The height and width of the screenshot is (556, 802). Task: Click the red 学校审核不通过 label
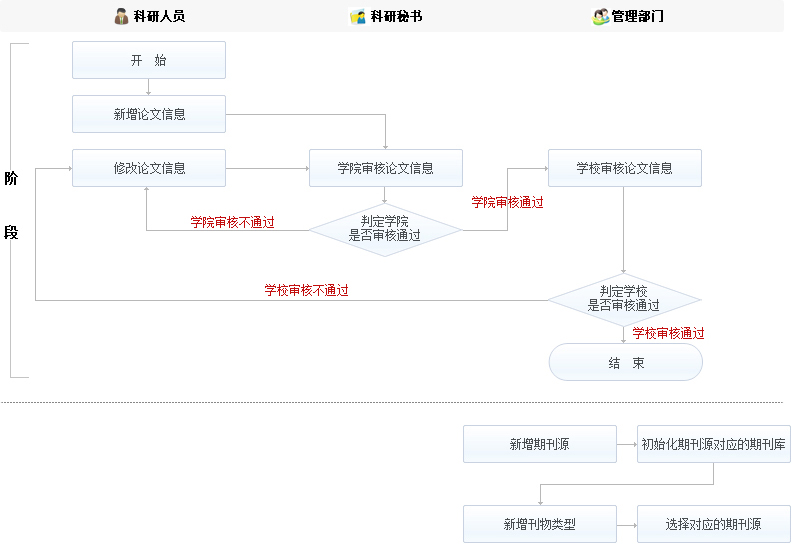306,291
